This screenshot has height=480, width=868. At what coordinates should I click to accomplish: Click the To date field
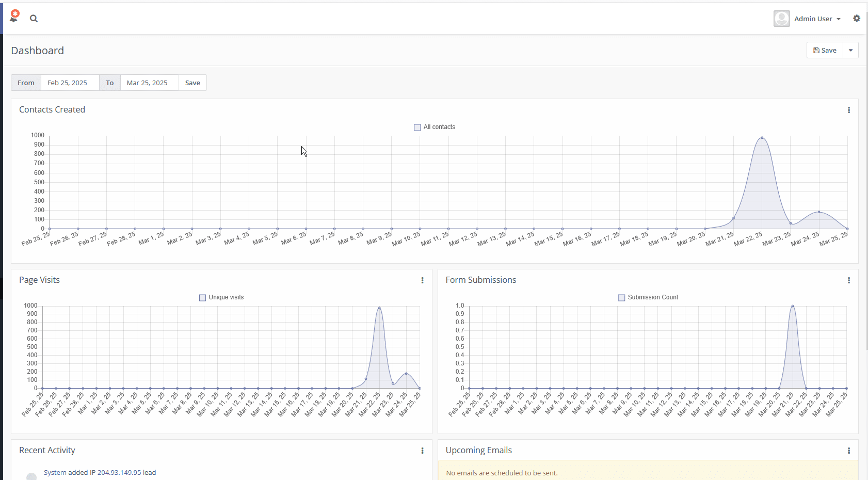149,83
